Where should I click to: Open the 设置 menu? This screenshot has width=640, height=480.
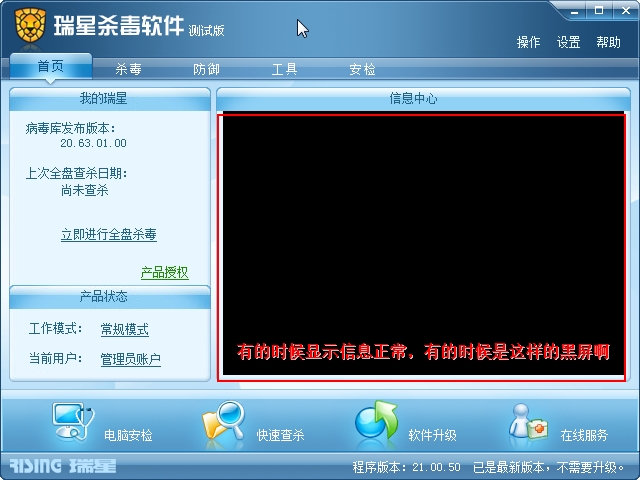click(x=569, y=42)
